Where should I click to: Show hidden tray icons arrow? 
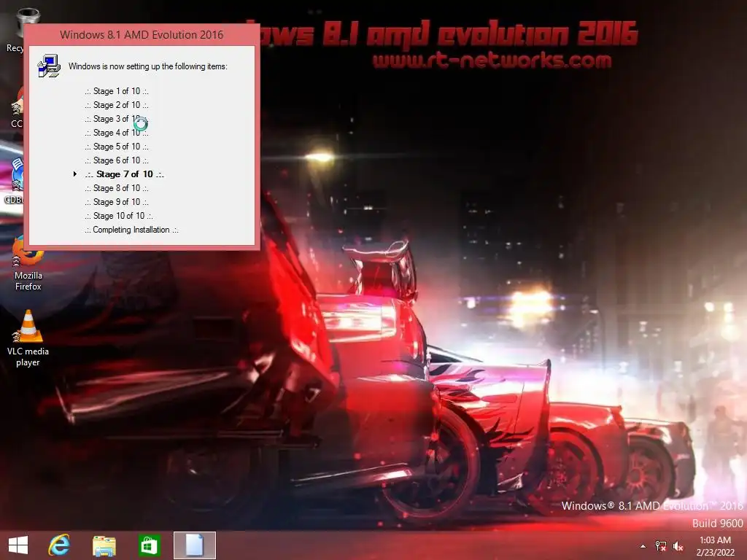point(643,546)
